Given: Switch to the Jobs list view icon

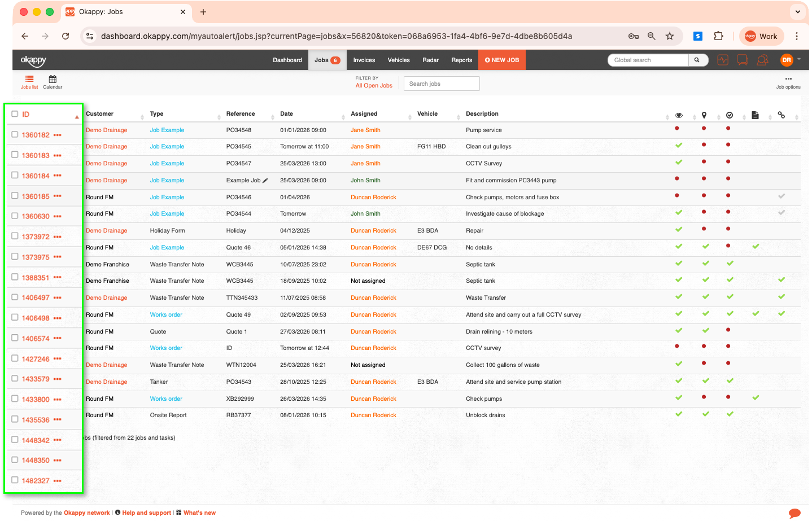Looking at the screenshot, I should coord(29,80).
